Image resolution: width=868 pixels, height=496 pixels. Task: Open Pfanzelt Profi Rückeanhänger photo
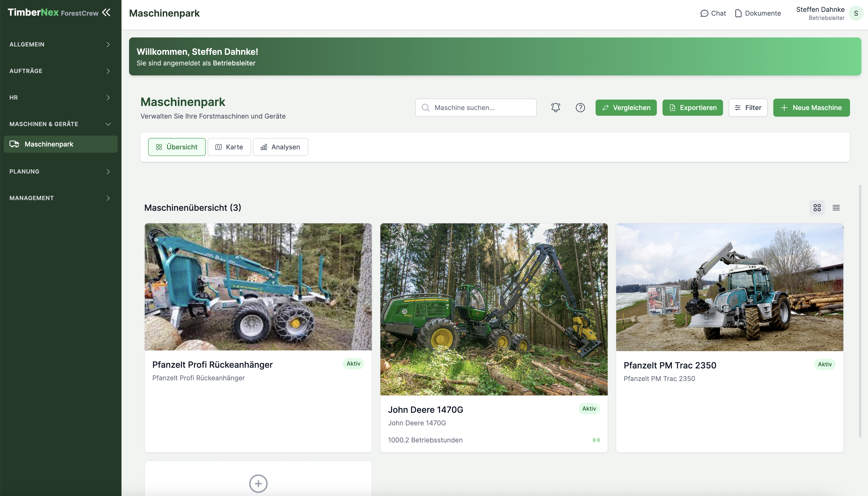258,287
